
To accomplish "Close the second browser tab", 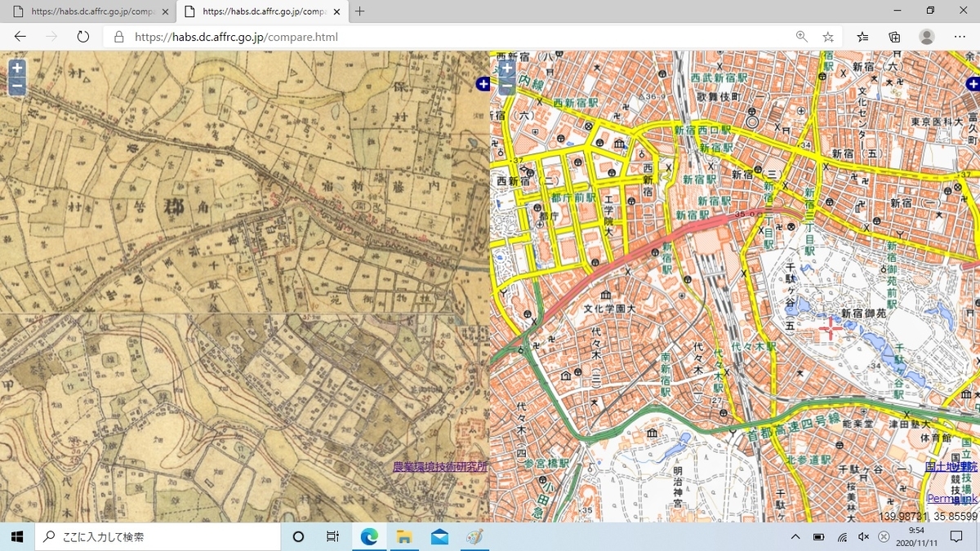I will pos(336,11).
